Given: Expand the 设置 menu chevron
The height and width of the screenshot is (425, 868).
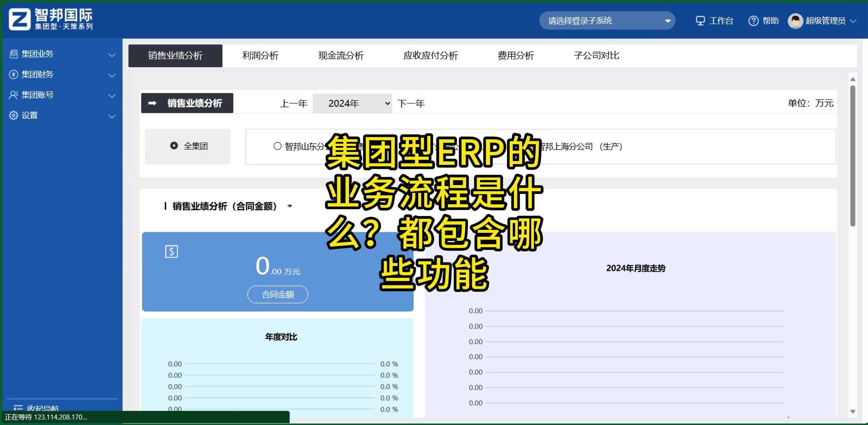Looking at the screenshot, I should (112, 116).
